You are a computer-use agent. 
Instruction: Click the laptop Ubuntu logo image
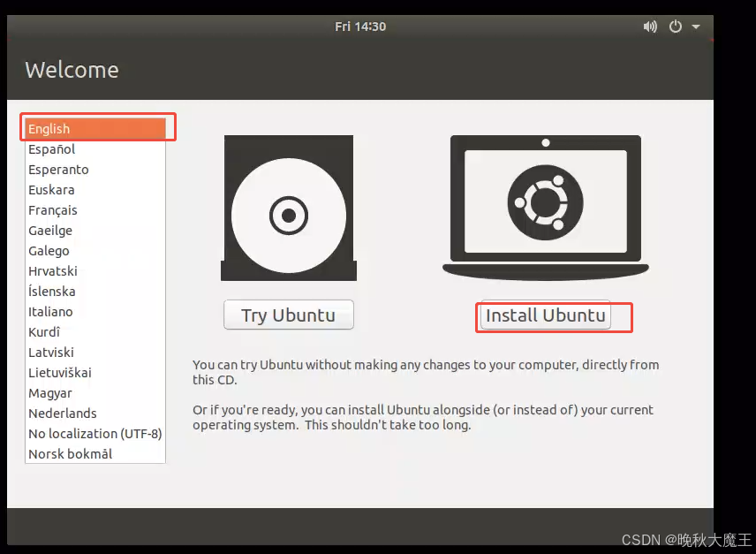[545, 208]
